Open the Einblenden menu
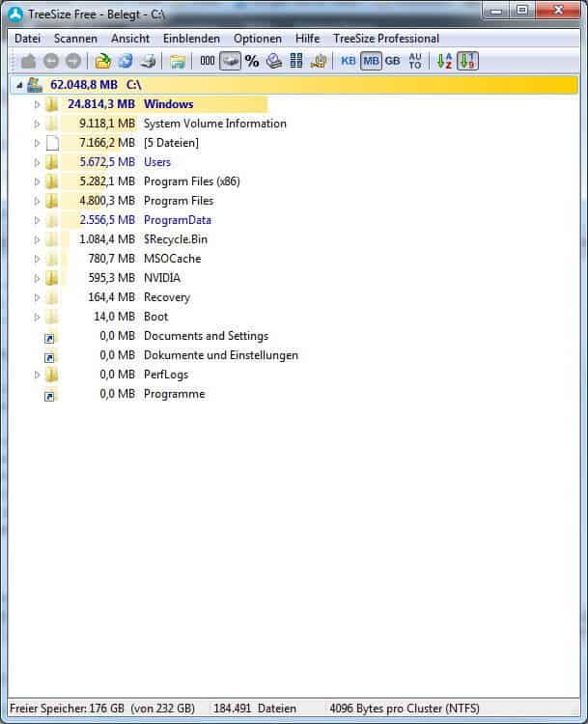This screenshot has height=724, width=588. pos(191,39)
